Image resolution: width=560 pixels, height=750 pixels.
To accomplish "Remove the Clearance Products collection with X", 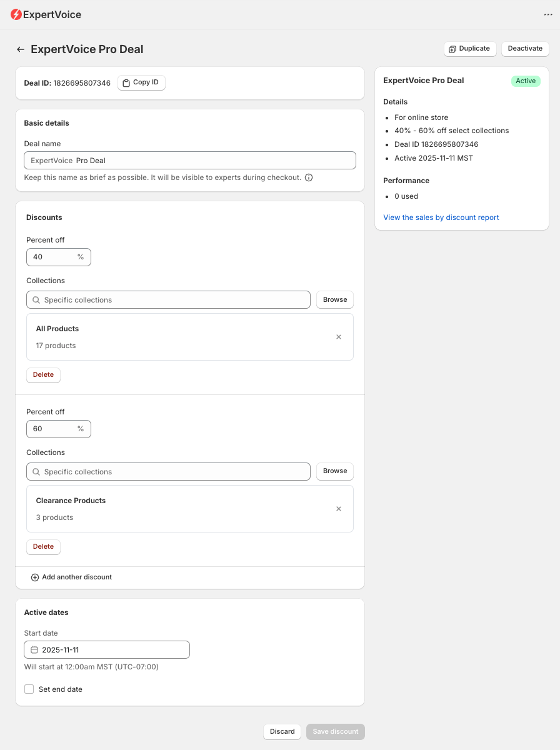I will point(339,509).
